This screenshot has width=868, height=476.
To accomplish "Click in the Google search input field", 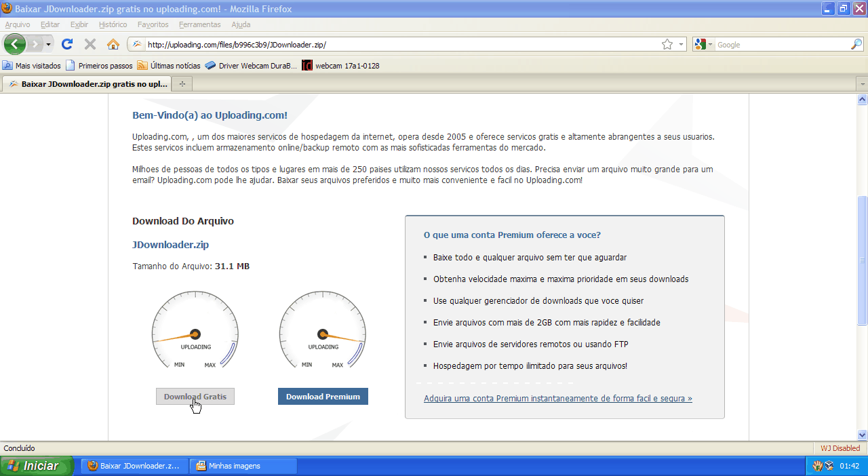I will (x=781, y=44).
